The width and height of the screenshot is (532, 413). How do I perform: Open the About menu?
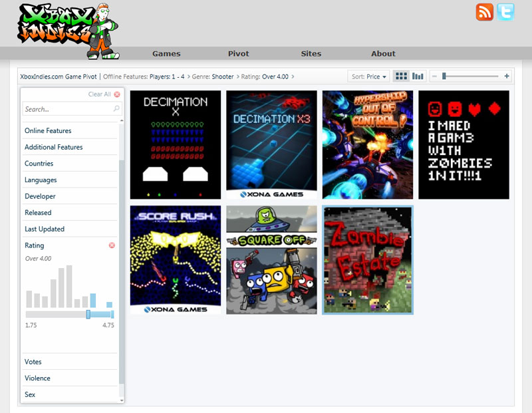[384, 54]
